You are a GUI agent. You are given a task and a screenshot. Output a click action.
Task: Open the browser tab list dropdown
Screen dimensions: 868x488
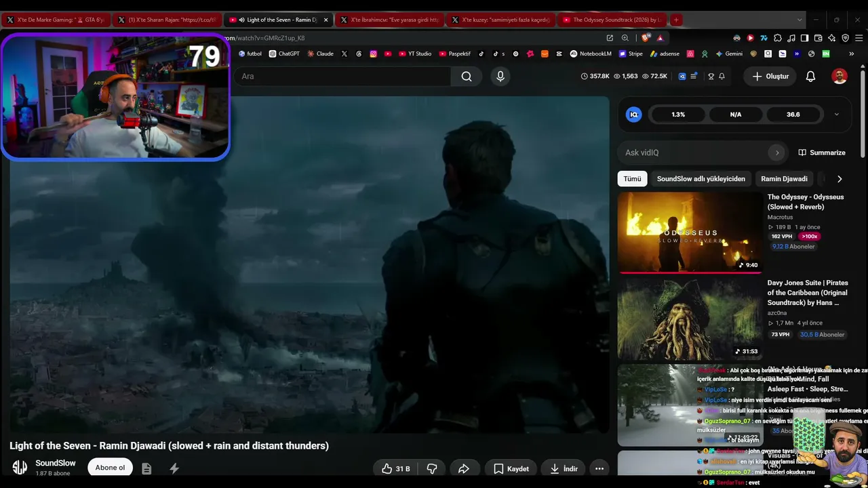(800, 20)
